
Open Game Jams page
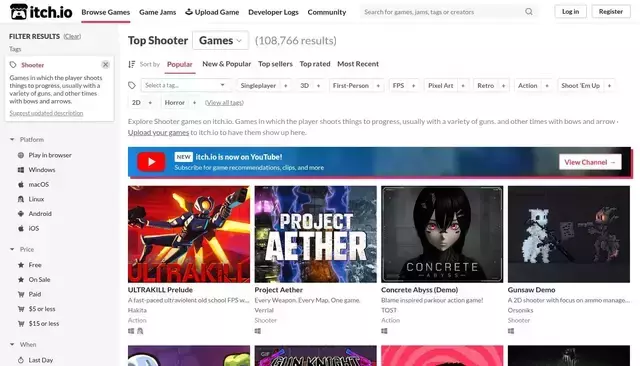click(x=158, y=12)
